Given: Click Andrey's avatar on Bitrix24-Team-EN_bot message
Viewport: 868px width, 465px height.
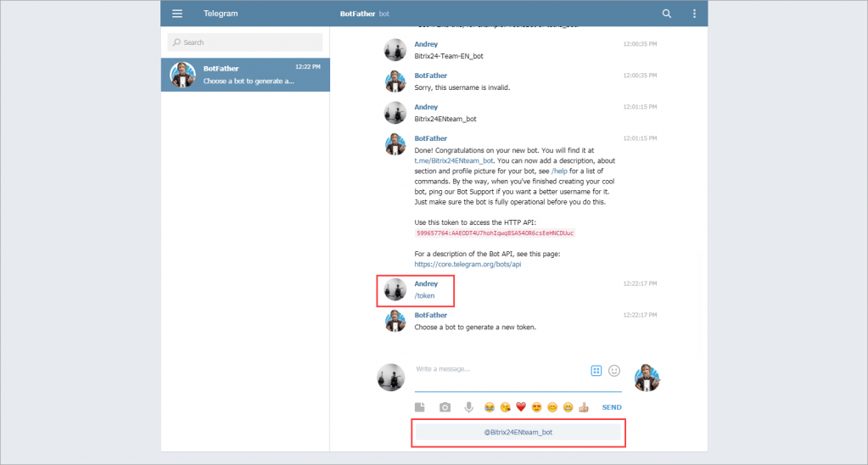Looking at the screenshot, I should [395, 50].
